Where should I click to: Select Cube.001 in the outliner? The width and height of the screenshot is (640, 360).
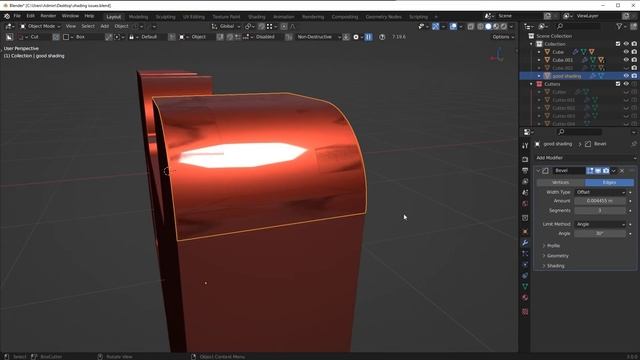point(562,60)
